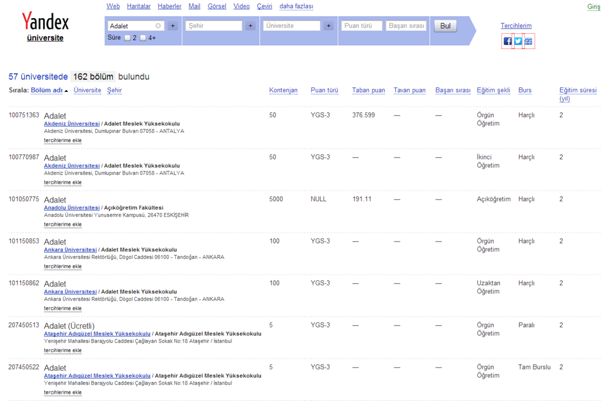Share the page on Facebook
The width and height of the screenshot is (606, 403).
pyautogui.click(x=508, y=41)
